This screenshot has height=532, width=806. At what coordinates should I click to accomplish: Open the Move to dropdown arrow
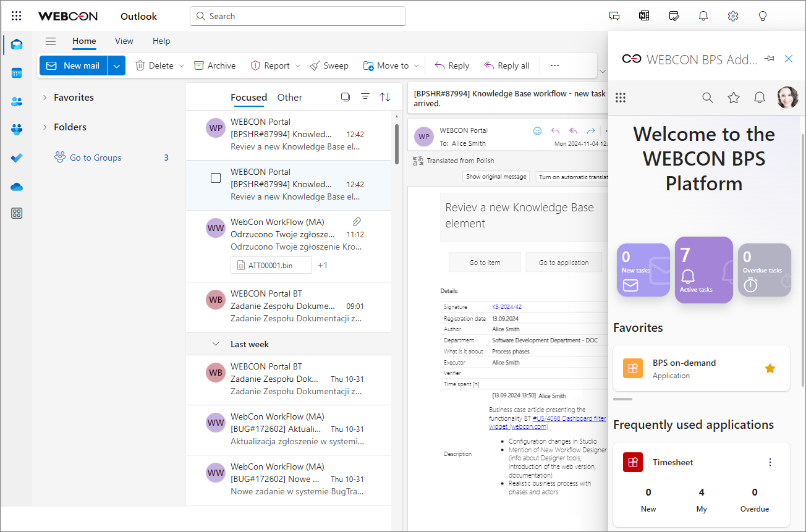coord(416,65)
